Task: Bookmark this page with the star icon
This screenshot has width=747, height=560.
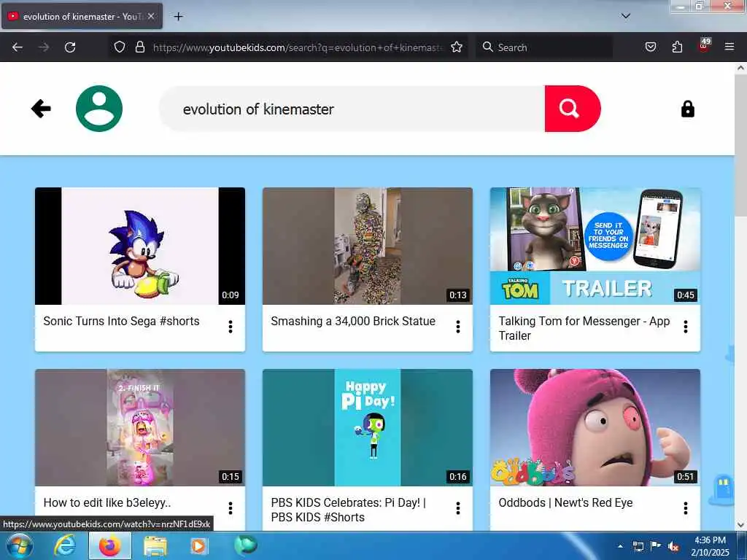Action: coord(457,47)
